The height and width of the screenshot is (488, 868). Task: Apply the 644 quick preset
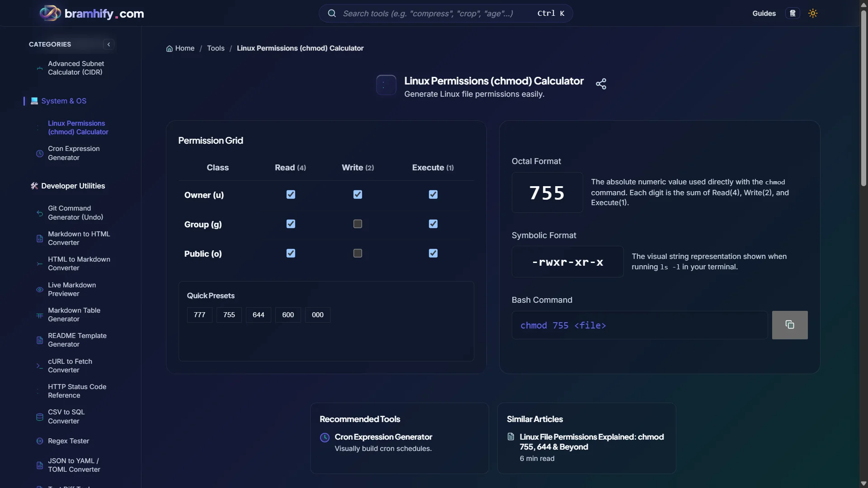click(259, 315)
